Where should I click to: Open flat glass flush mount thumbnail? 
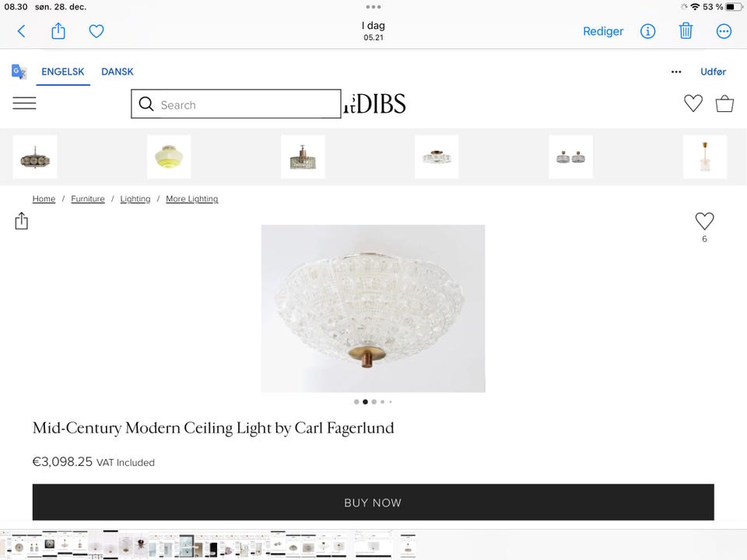[x=437, y=157]
